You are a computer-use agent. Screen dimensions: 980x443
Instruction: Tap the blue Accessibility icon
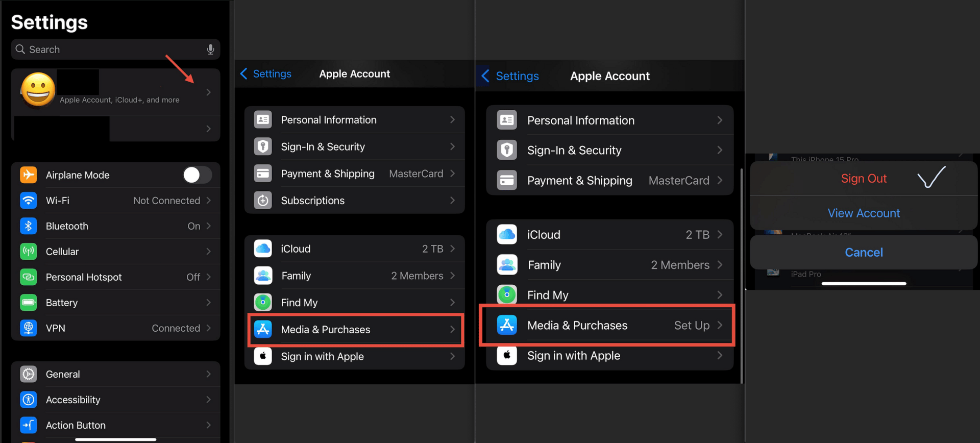(x=29, y=399)
